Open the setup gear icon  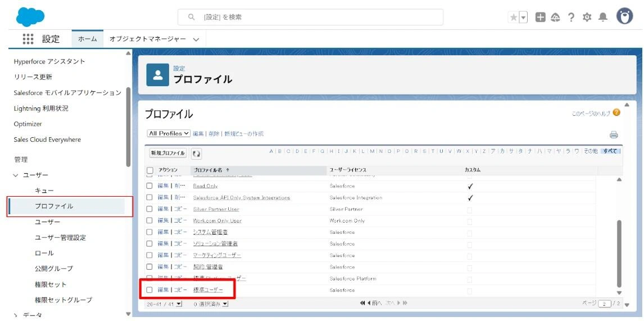587,17
